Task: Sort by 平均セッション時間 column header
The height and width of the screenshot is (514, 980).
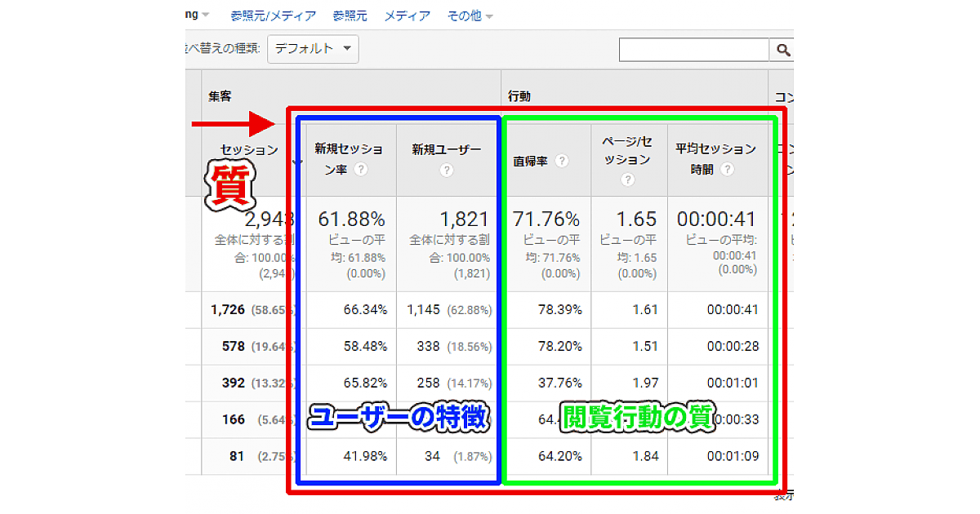Action: pyautogui.click(x=715, y=159)
